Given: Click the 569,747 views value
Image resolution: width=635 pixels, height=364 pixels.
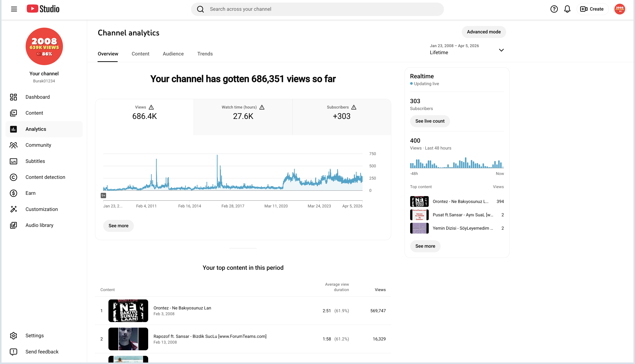Looking at the screenshot, I should click(x=378, y=311).
